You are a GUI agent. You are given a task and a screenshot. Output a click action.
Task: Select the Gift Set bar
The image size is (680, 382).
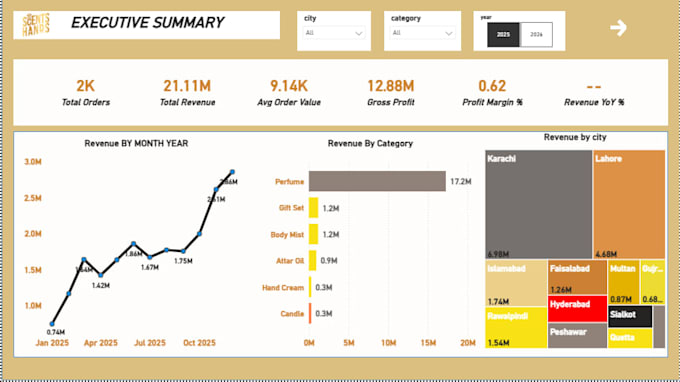[313, 208]
